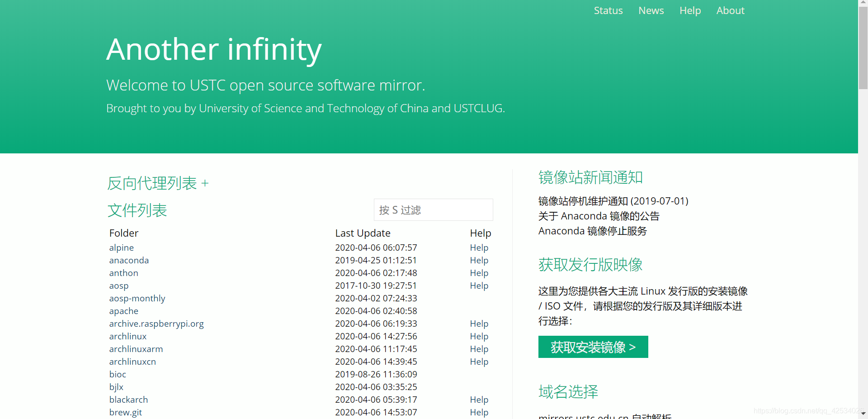
Task: Open the About page in the top navigation
Action: point(730,10)
